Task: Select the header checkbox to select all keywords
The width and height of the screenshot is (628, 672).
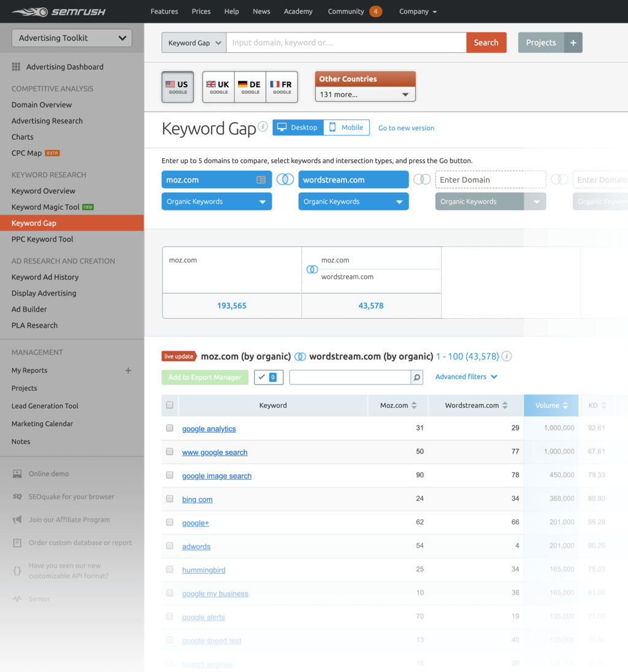Action: tap(169, 405)
